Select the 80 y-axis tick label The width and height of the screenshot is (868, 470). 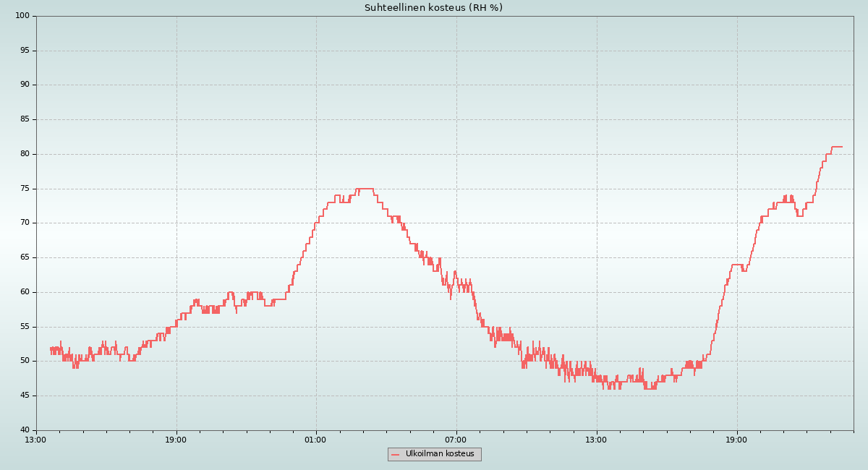tap(25, 154)
